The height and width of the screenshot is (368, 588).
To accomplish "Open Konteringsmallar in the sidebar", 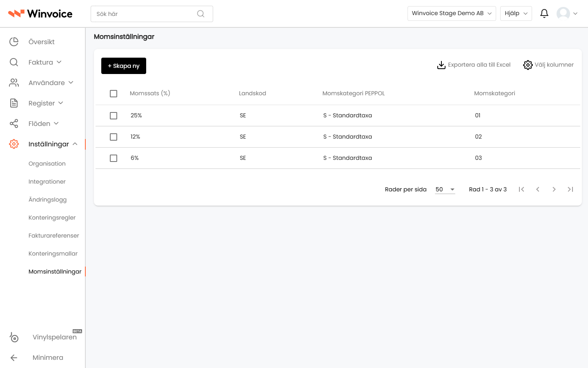I will [x=53, y=254].
